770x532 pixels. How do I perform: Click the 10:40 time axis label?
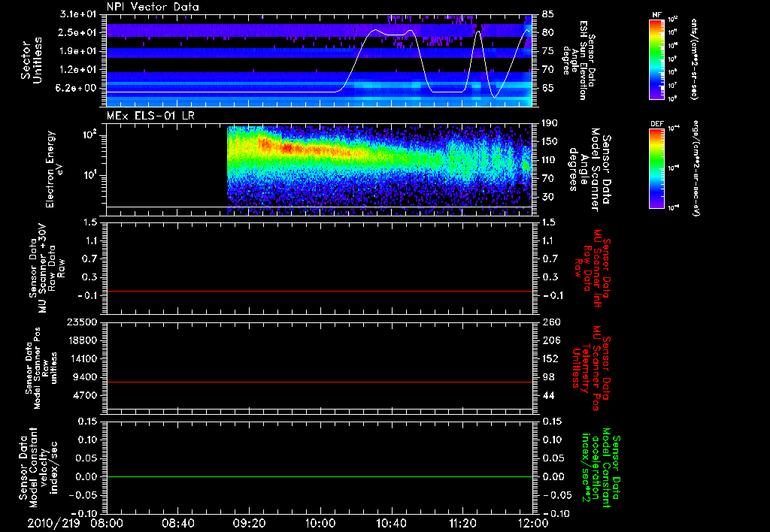click(391, 523)
